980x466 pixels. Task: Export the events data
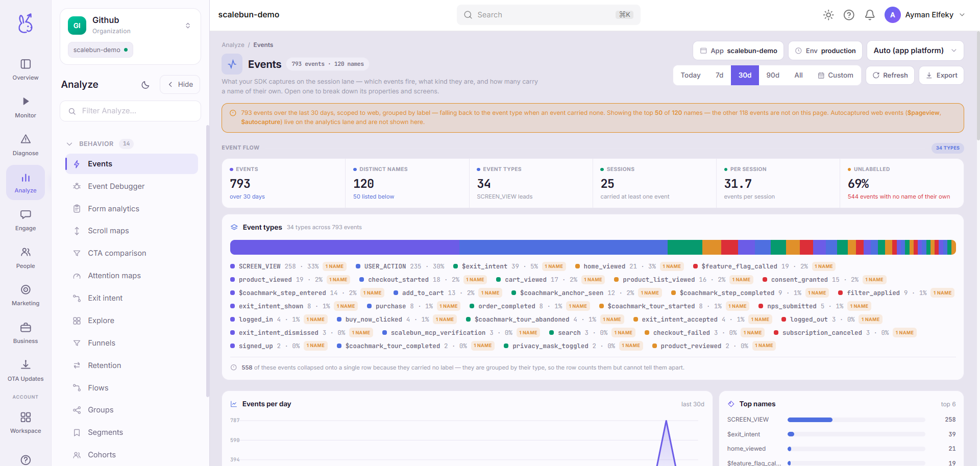[942, 75]
